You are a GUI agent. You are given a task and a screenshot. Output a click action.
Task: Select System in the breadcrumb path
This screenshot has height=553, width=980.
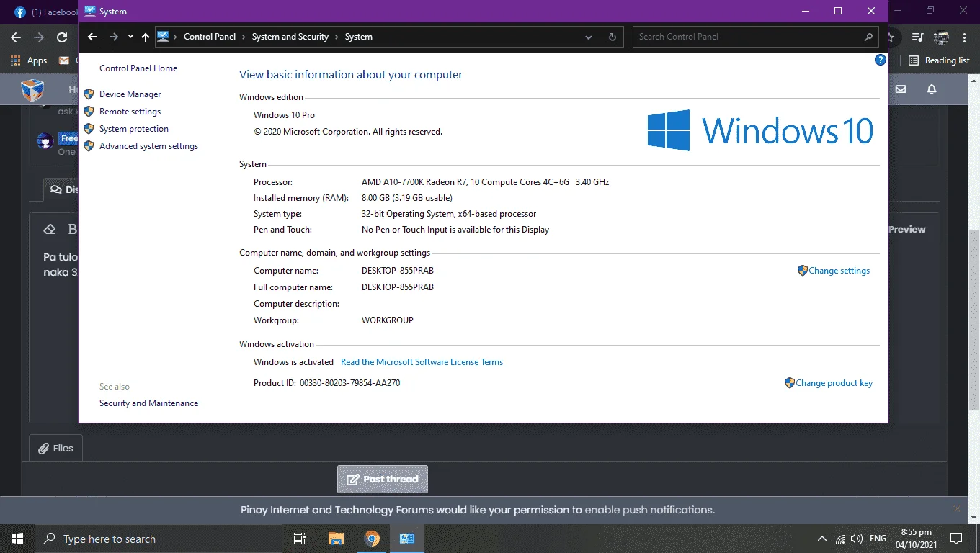(x=358, y=37)
